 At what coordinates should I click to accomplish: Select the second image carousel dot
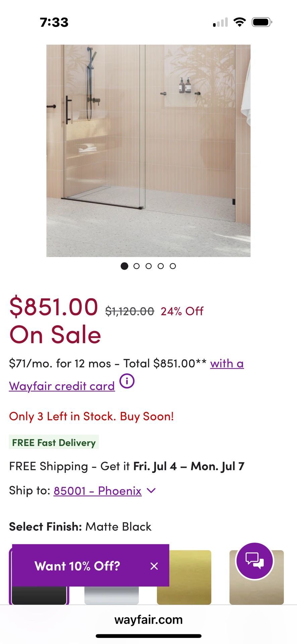coord(136,266)
